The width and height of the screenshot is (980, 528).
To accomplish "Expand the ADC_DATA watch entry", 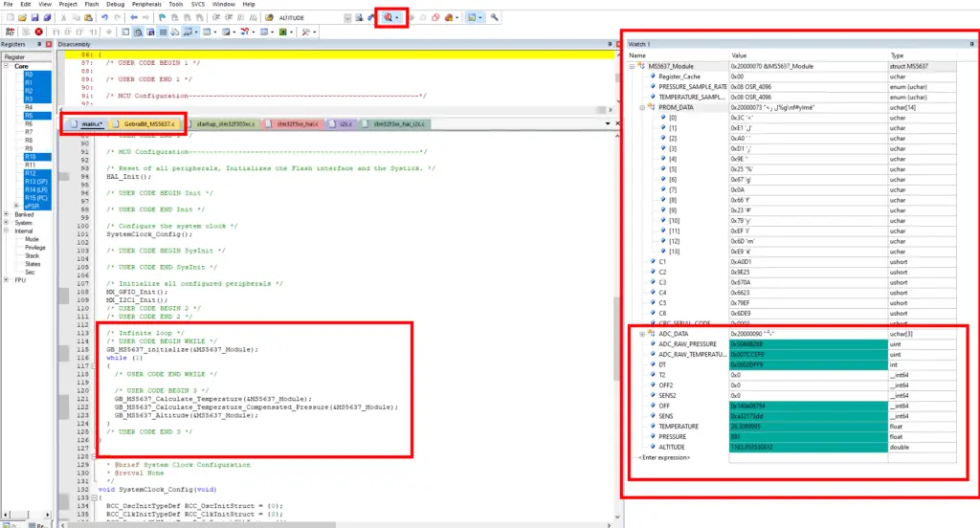I will point(642,334).
